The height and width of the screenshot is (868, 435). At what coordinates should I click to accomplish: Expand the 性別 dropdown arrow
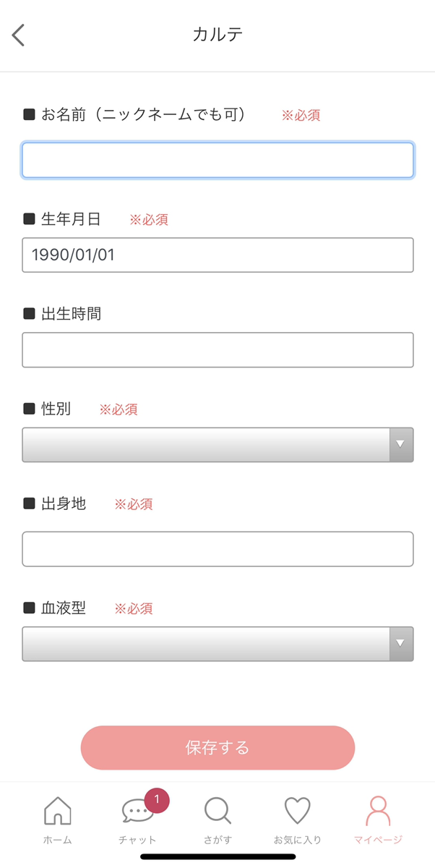pos(401,444)
